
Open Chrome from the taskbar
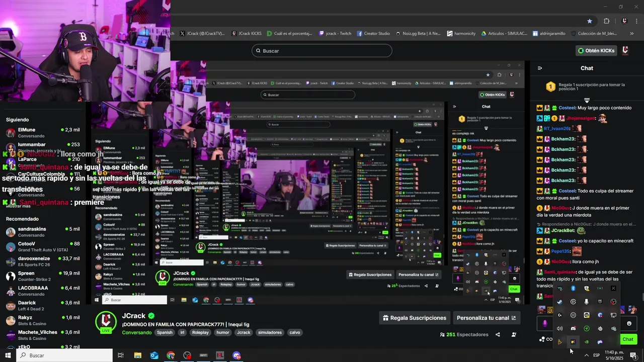(171, 355)
